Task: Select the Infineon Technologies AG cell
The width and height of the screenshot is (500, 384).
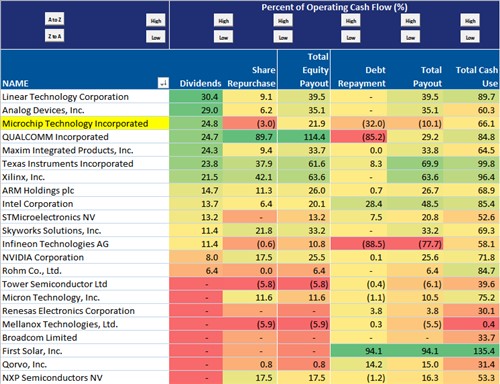Action: click(85, 244)
